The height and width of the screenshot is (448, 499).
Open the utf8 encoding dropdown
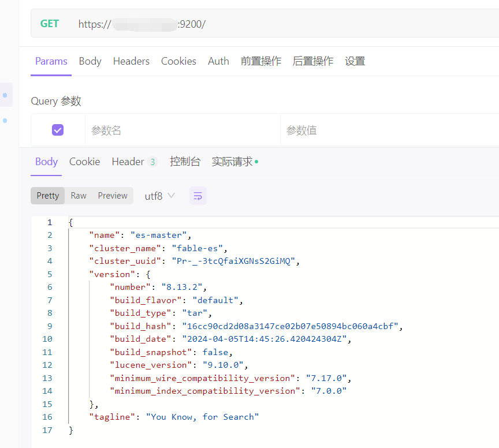pyautogui.click(x=159, y=196)
